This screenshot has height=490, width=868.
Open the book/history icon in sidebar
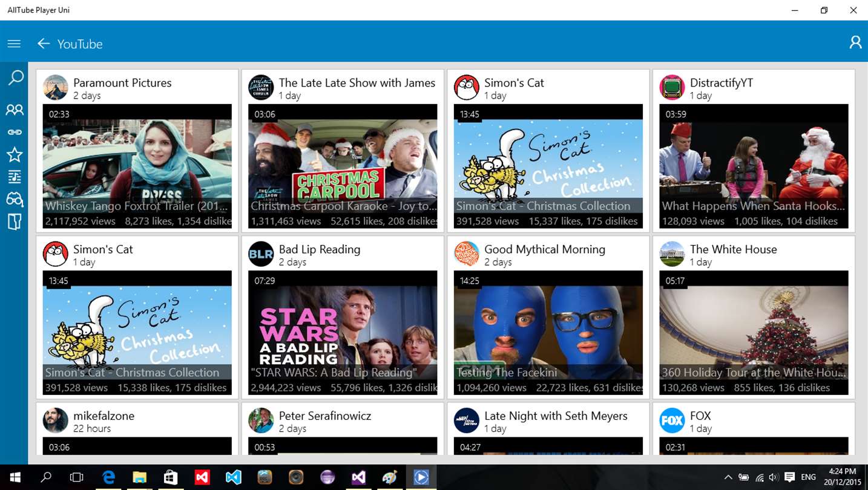click(15, 221)
